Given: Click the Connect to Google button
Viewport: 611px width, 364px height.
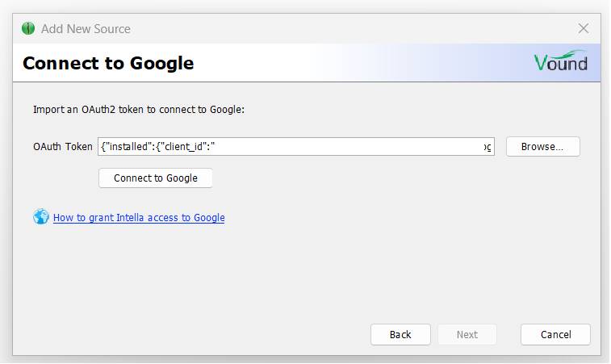Looking at the screenshot, I should (156, 178).
